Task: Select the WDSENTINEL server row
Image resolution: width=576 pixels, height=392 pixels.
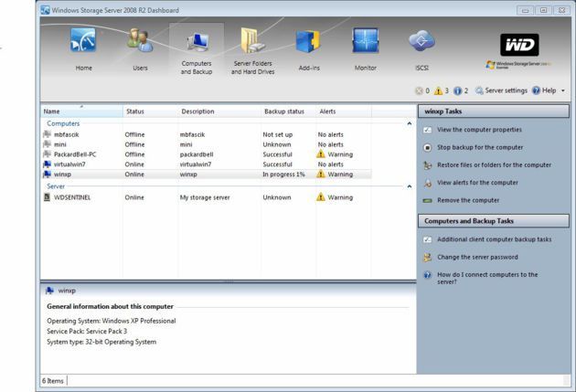Action: coord(206,197)
